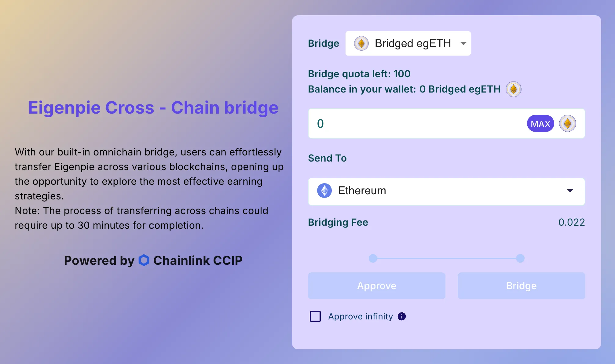
Task: Expand the Ethereum destination chain arrow
Action: 570,191
